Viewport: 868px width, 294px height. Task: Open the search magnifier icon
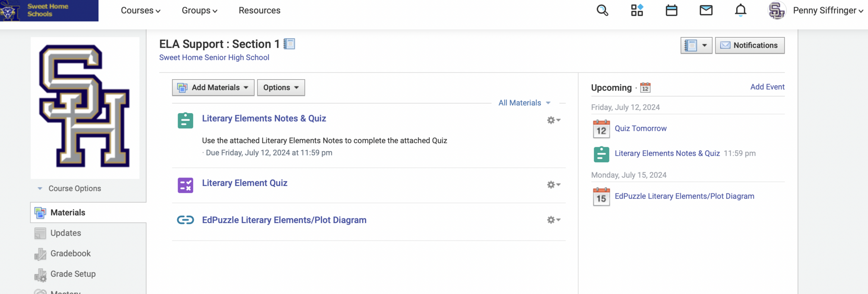click(602, 10)
